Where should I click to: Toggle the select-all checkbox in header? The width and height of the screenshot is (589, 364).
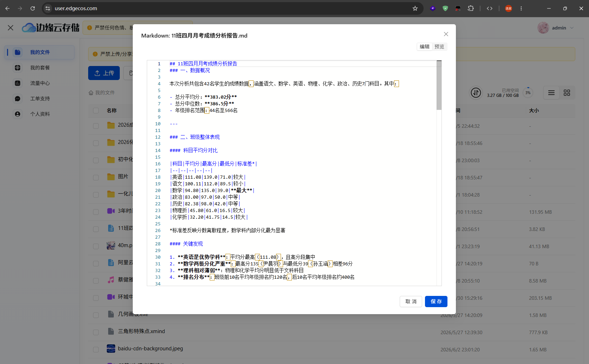point(96,111)
